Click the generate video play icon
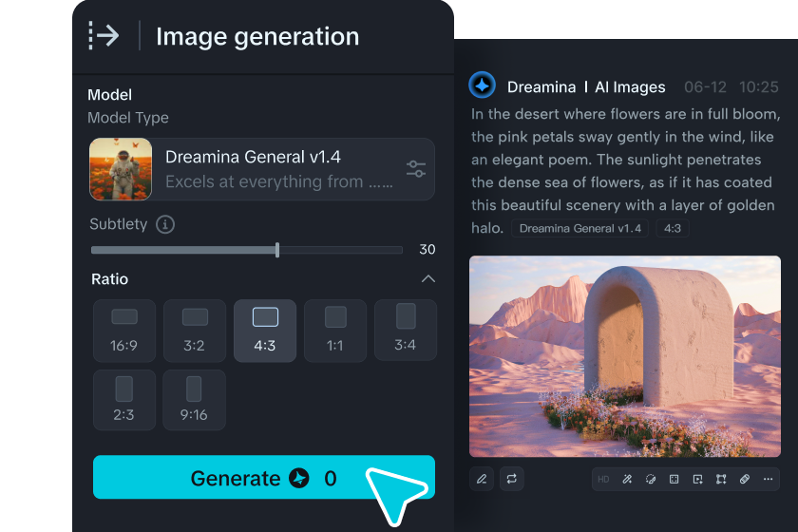This screenshot has height=532, width=798. click(x=697, y=479)
